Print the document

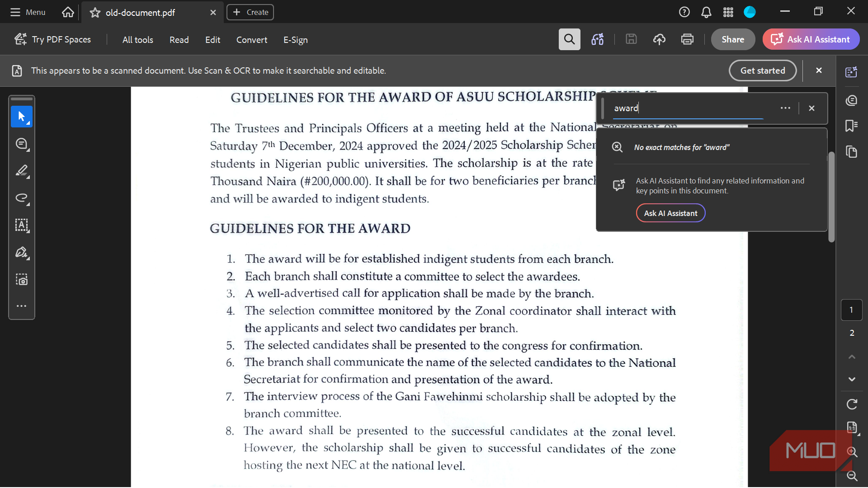click(687, 39)
